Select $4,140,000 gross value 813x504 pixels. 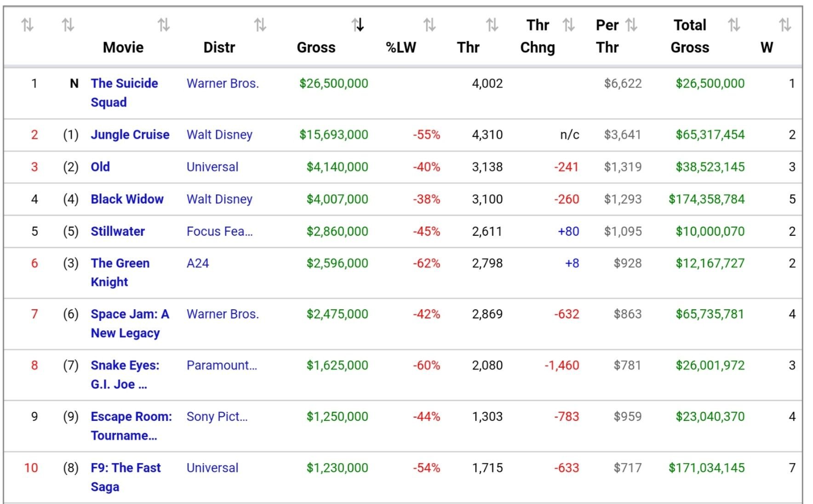click(338, 167)
